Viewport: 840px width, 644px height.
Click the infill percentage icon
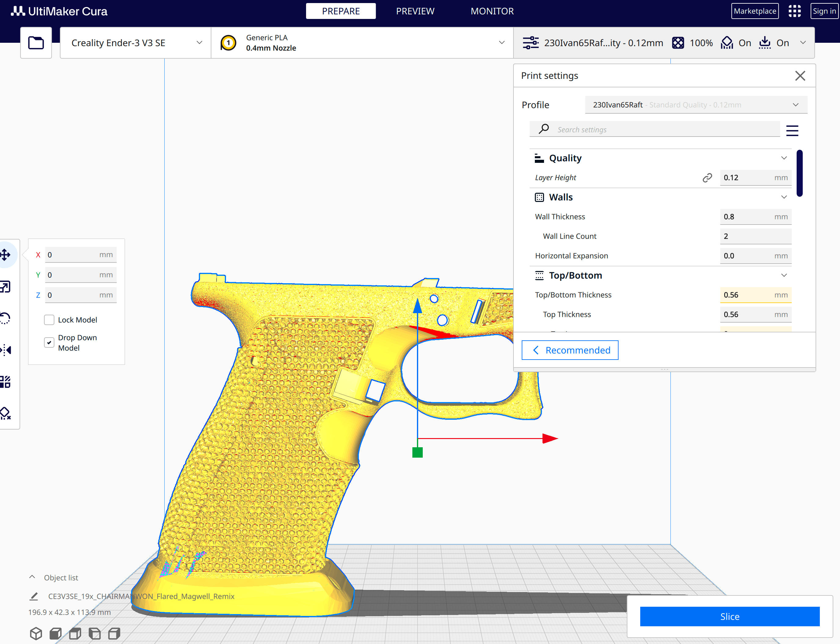pos(677,42)
